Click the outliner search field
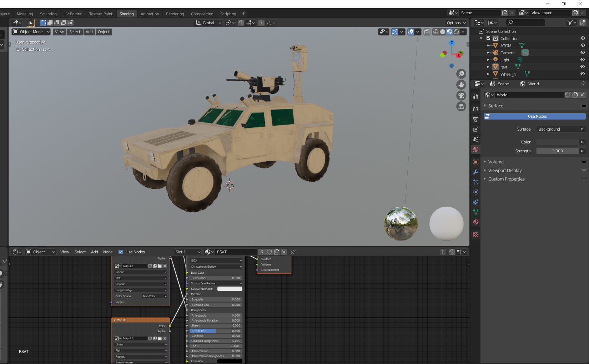The height and width of the screenshot is (364, 589). coord(525,22)
